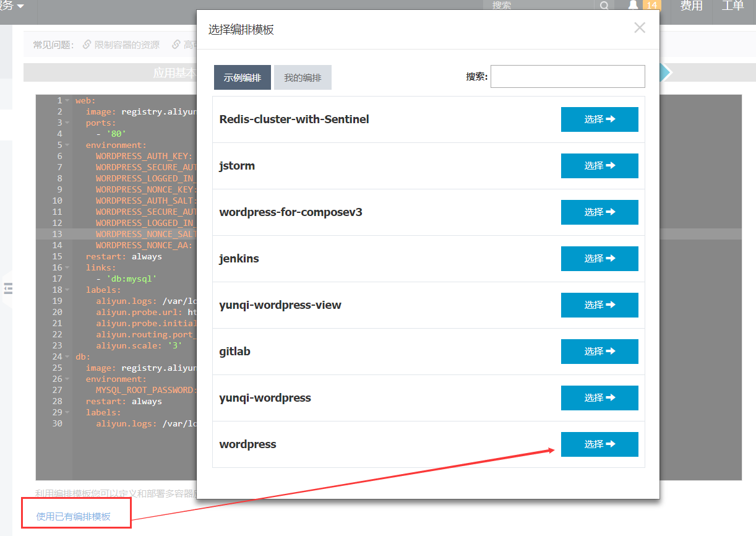Collapse the links: block at line 16

pos(67,267)
